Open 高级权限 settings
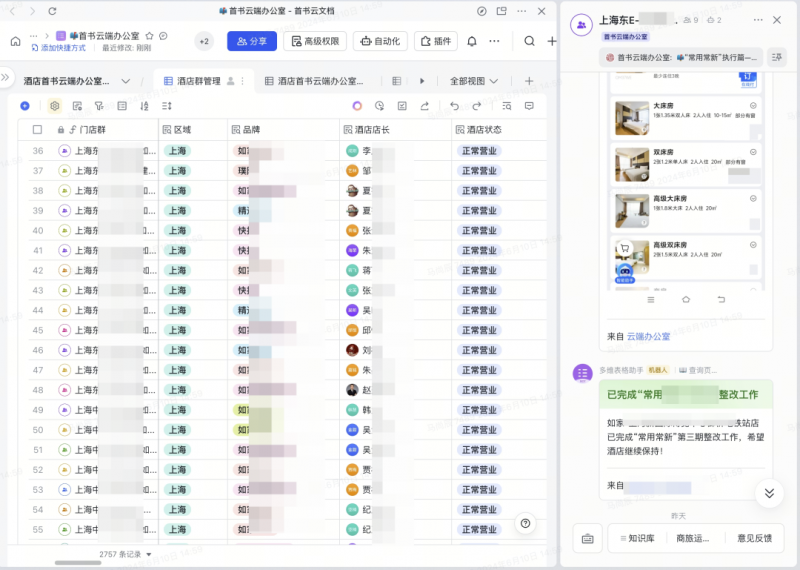Screen dimensions: 800x570 (315, 41)
